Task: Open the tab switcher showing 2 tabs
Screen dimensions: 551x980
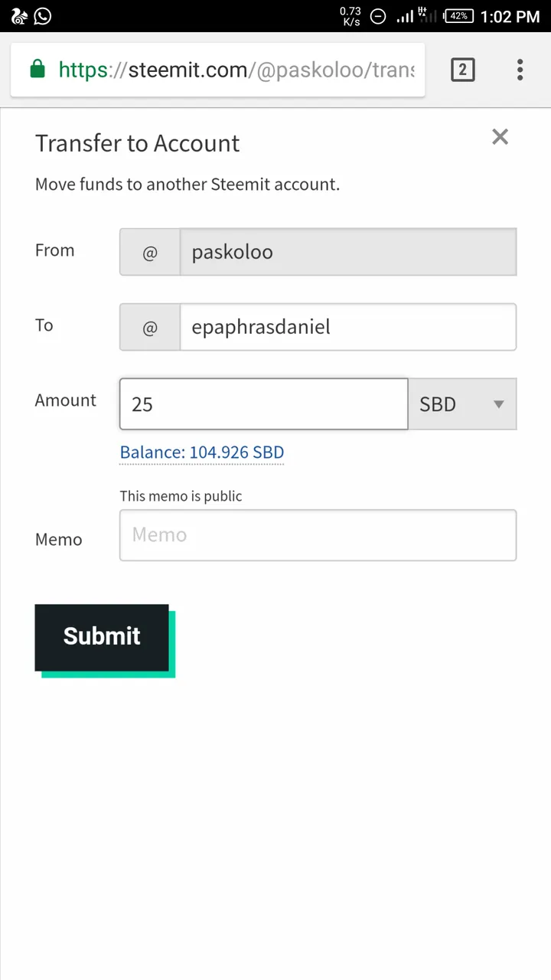Action: click(x=462, y=70)
